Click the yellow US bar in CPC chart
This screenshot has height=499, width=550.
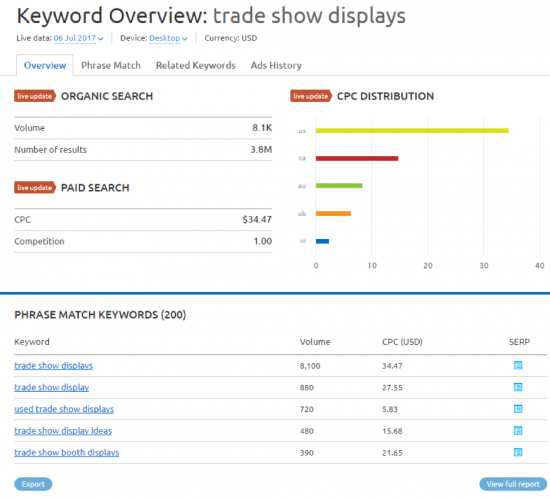(412, 131)
